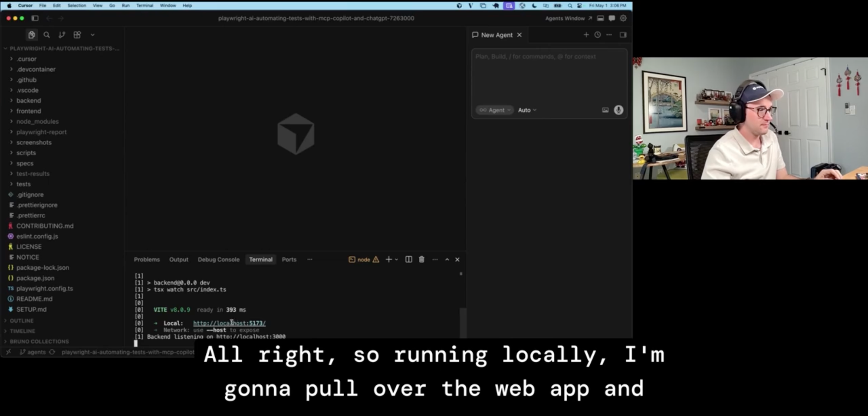
Task: Open the Explorer view icon
Action: pyautogui.click(x=31, y=35)
